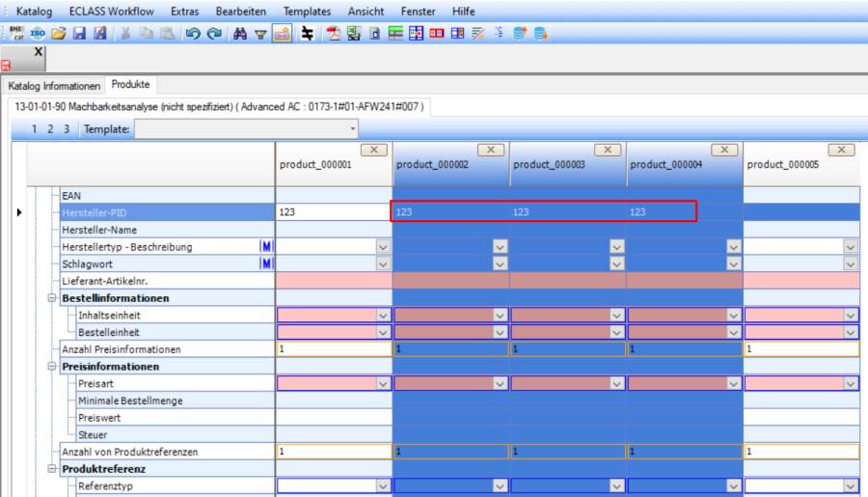This screenshot has width=868, height=497.
Task: Open the ECLASS Workflow menu
Action: (x=111, y=11)
